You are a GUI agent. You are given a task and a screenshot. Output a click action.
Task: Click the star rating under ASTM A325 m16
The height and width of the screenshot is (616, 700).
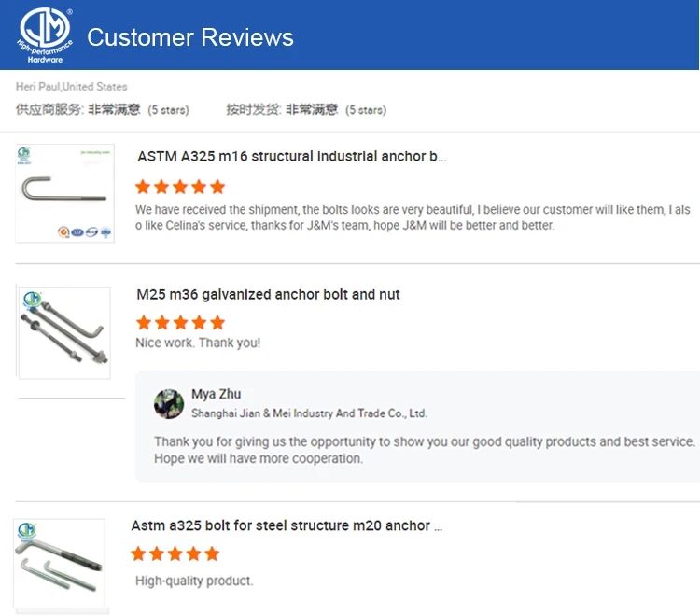coord(180,187)
